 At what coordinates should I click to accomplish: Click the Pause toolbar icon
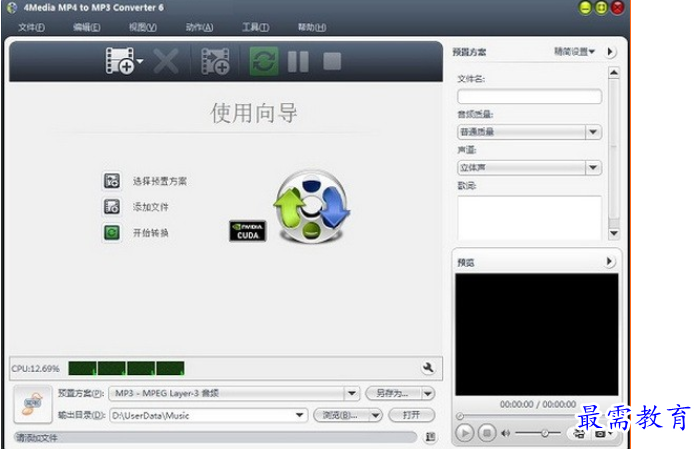click(298, 61)
